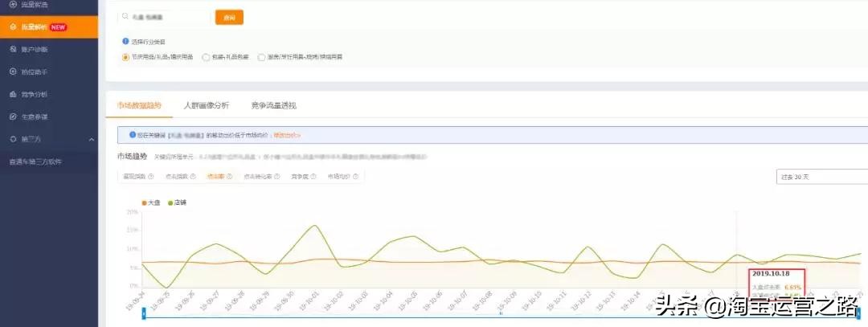Select the 包装-礼品包装 radio button
This screenshot has height=327, width=868.
pyautogui.click(x=206, y=57)
